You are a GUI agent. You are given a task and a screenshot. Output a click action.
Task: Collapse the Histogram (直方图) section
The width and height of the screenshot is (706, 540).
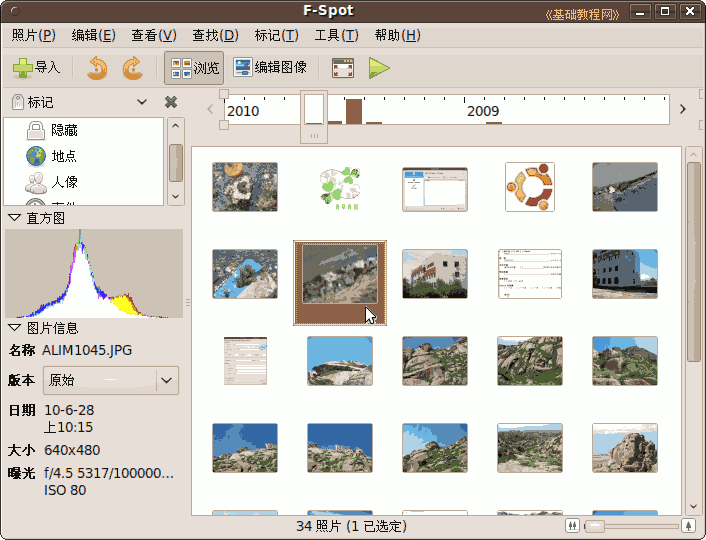[x=14, y=218]
